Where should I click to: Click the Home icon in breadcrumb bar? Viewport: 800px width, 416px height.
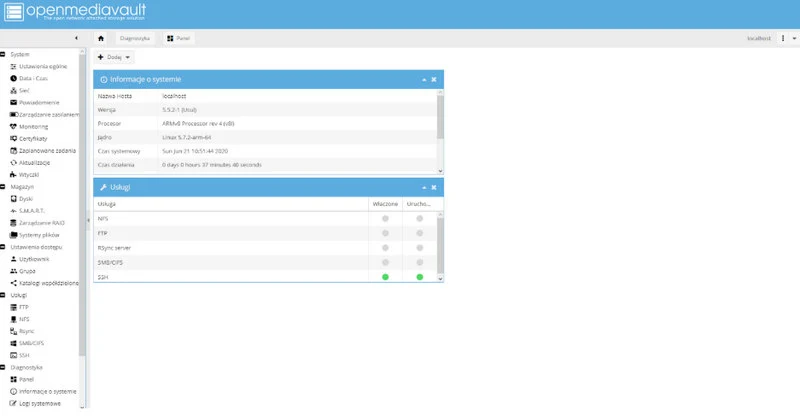coord(101,38)
